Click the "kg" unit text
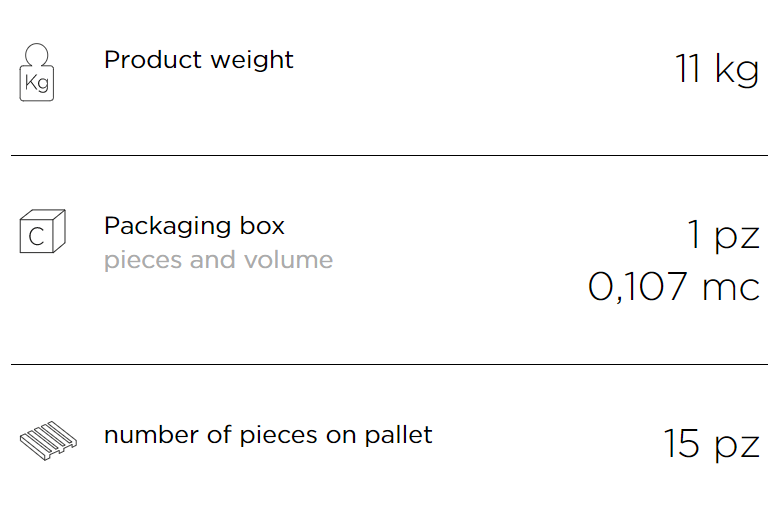 click(737, 69)
